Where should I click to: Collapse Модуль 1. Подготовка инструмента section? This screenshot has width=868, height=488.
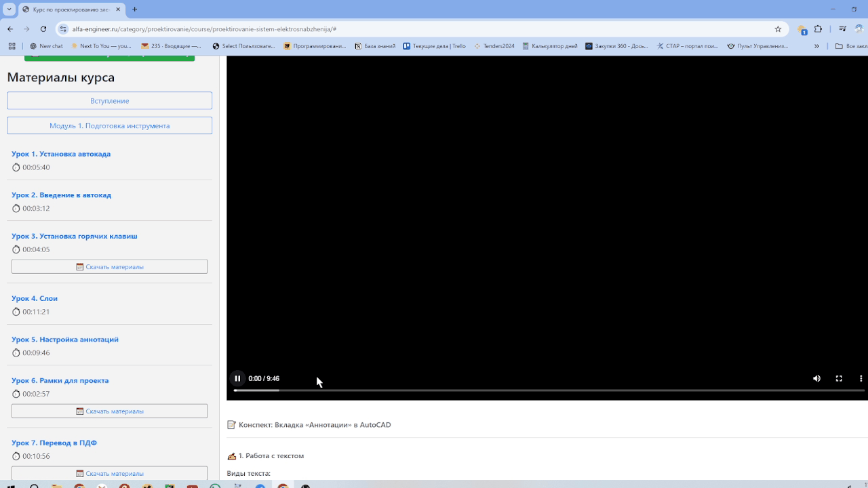(109, 125)
